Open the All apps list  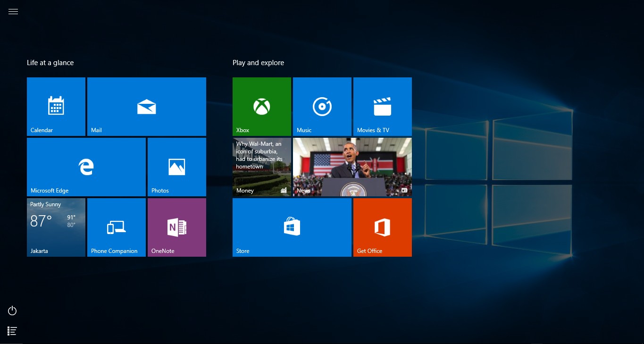pyautogui.click(x=12, y=331)
